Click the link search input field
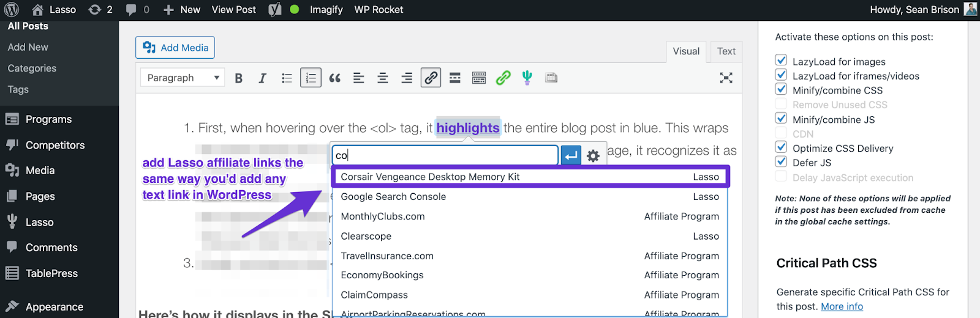Viewport: 980px width, 318px height. click(x=445, y=155)
